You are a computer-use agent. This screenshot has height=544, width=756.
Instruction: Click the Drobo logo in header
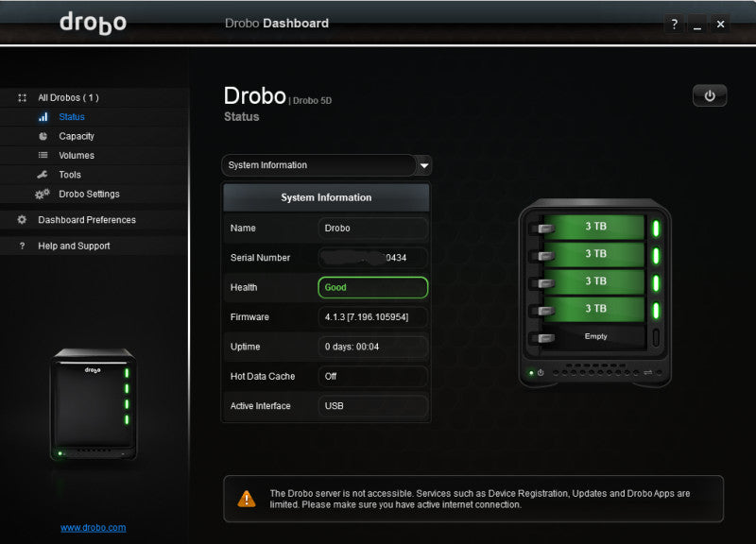coord(93,23)
